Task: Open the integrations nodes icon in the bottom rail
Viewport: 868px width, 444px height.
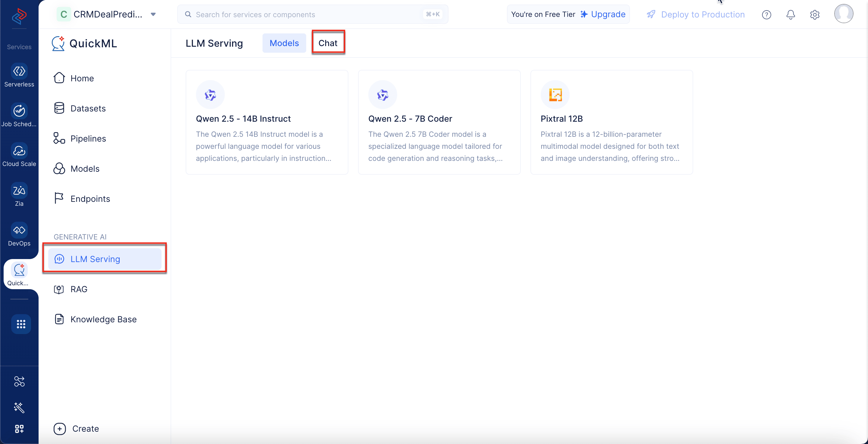Action: click(19, 381)
